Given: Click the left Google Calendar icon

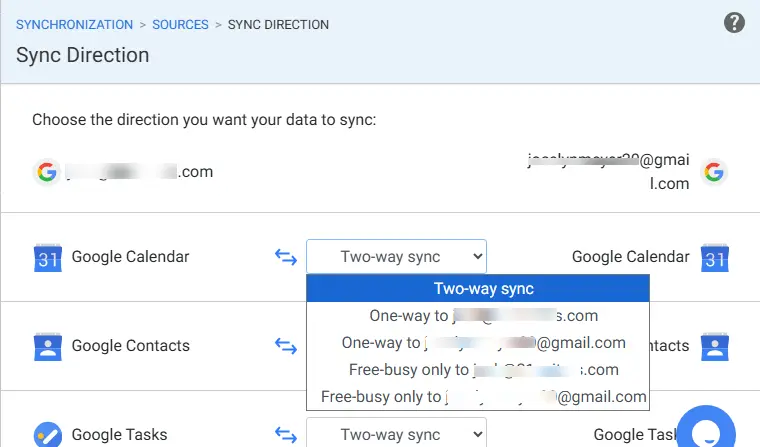Looking at the screenshot, I should point(48,257).
